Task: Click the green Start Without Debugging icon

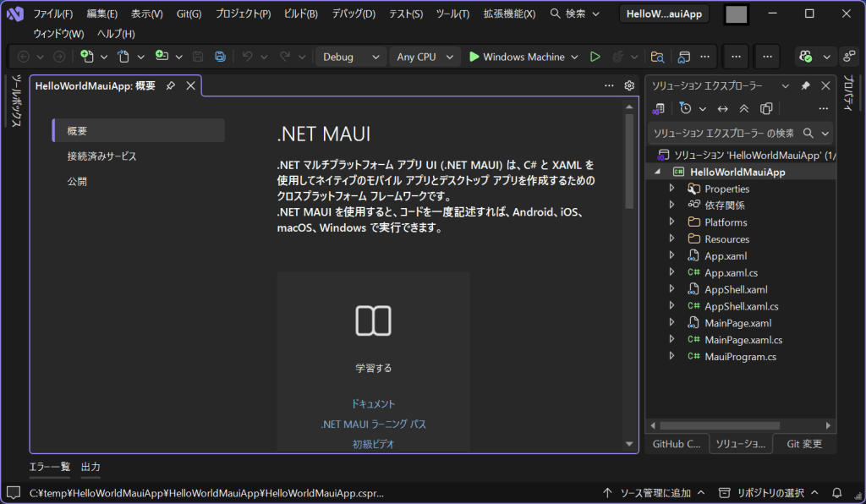Action: pos(595,57)
